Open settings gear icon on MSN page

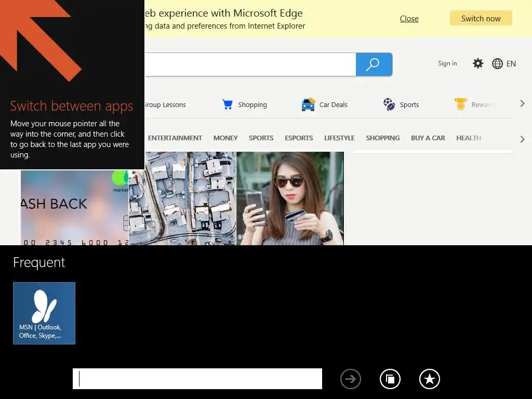pos(478,63)
